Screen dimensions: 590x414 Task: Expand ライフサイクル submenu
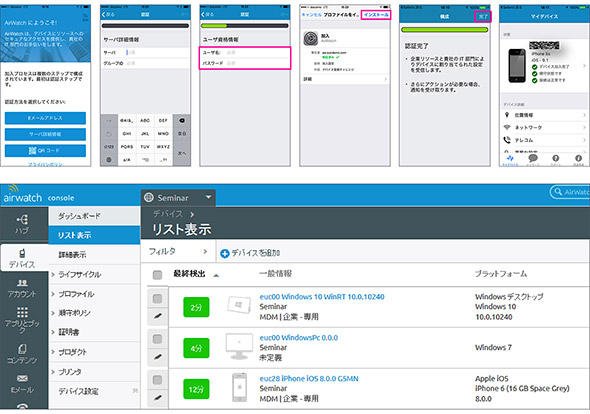(x=53, y=274)
